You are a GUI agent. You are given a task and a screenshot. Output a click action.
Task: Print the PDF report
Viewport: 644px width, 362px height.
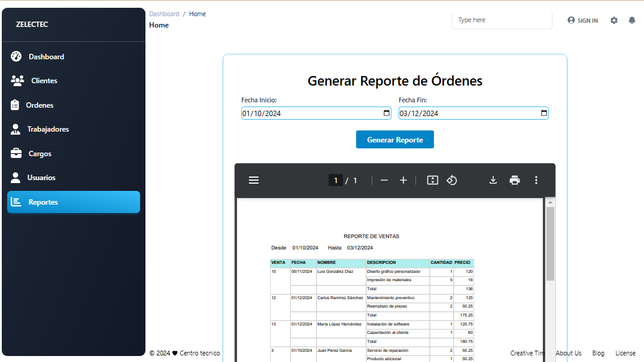click(515, 180)
